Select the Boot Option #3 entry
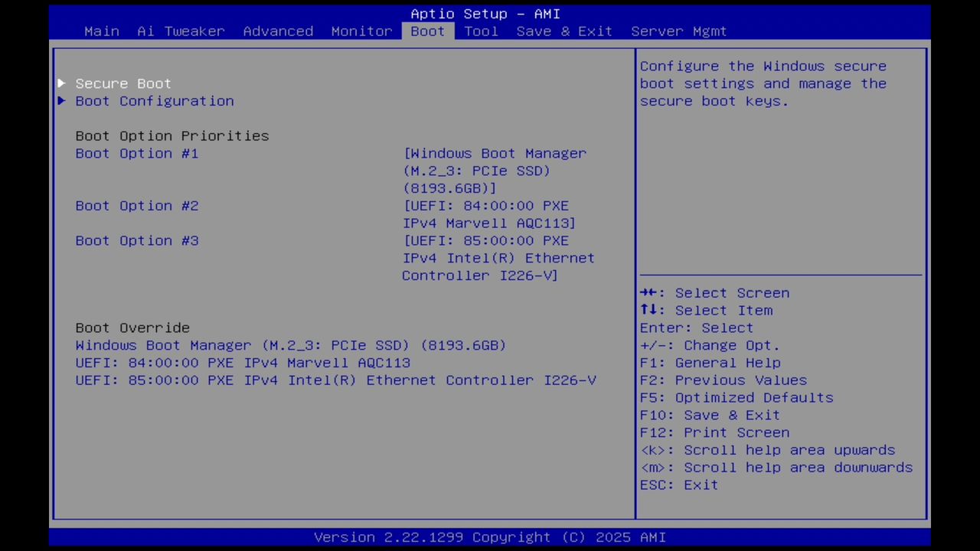980x551 pixels. 136,240
